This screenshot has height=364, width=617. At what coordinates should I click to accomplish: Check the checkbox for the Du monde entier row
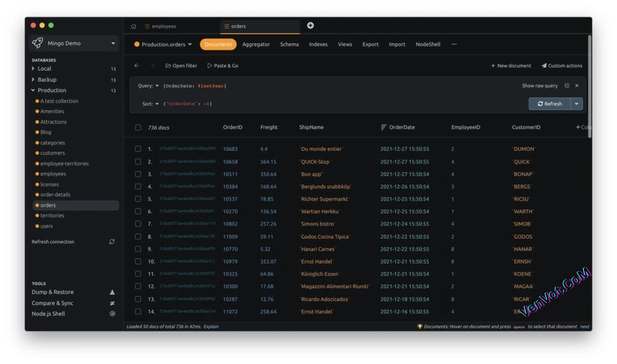138,149
